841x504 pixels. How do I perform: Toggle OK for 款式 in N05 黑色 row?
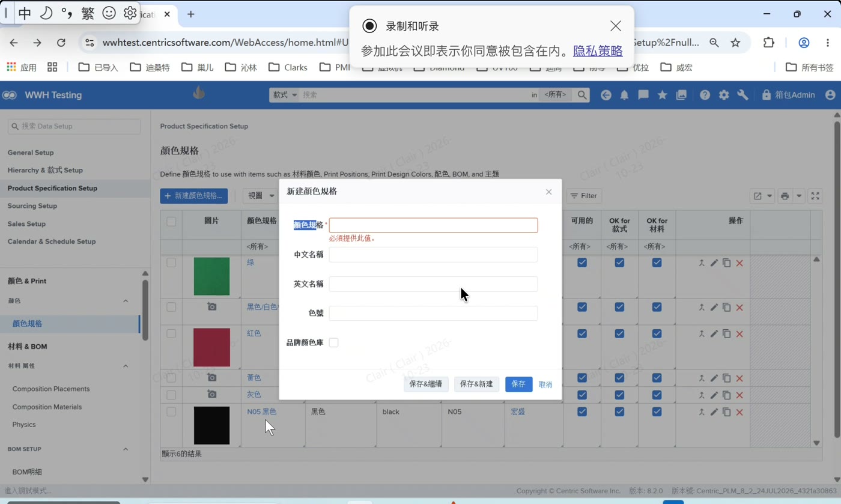(x=619, y=411)
